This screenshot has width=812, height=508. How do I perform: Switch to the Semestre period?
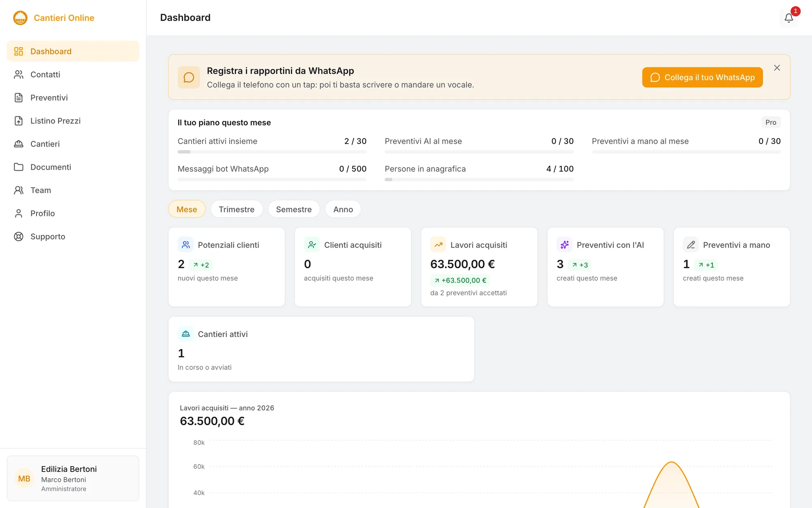click(x=294, y=209)
